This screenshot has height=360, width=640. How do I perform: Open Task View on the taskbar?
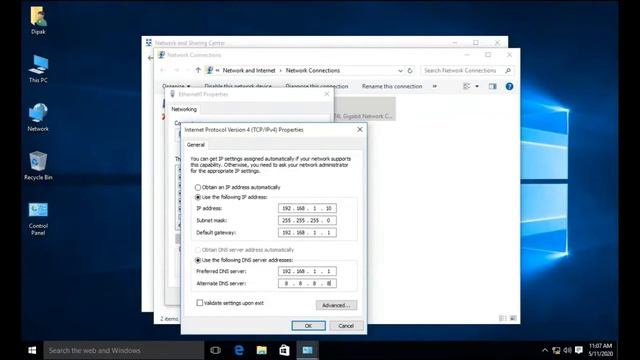pos(216,350)
